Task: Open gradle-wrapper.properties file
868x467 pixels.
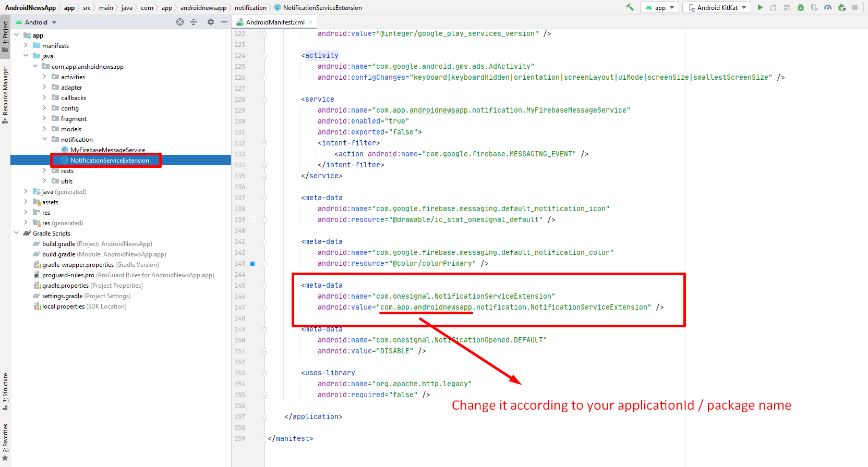Action: 100,265
